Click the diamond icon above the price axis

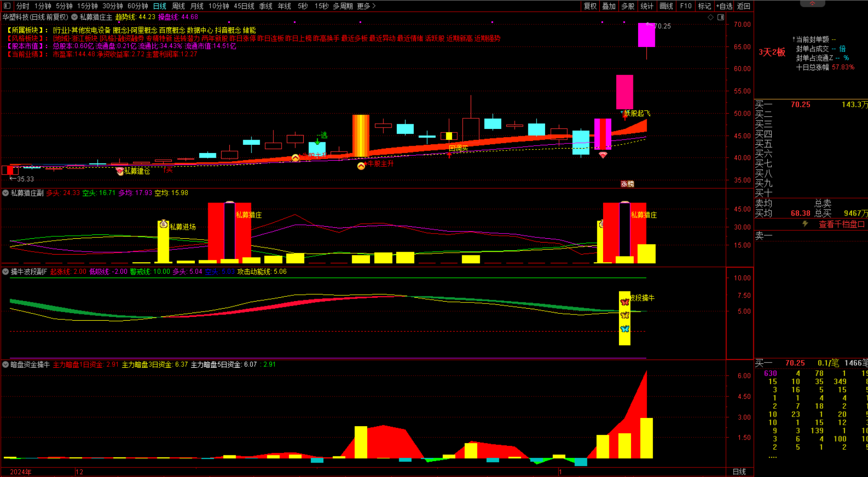point(711,17)
